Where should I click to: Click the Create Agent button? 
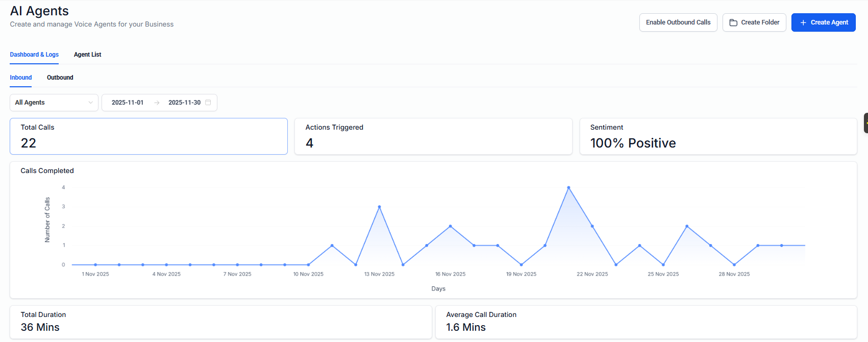(x=823, y=22)
